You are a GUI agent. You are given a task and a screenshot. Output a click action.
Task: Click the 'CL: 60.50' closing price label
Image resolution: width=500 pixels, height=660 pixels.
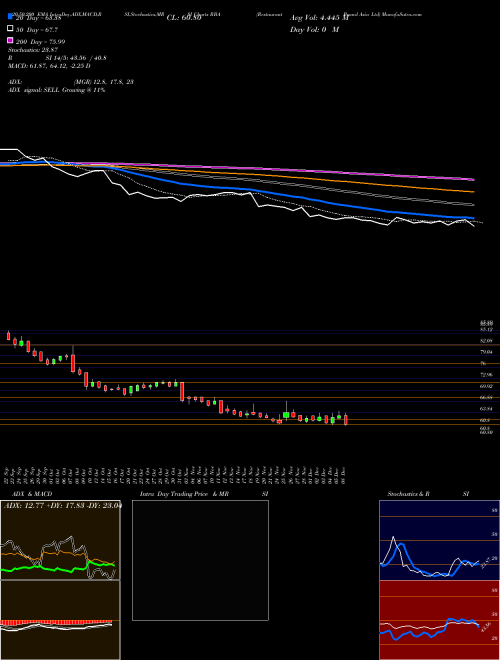184,18
